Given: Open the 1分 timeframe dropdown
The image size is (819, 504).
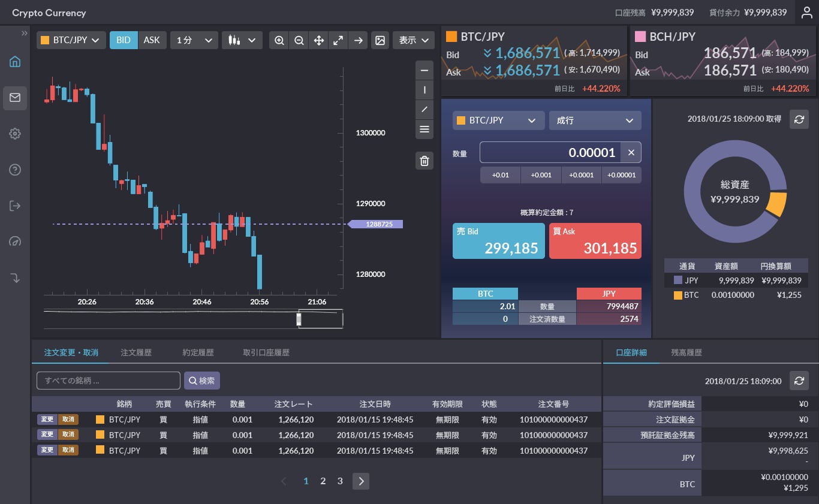Looking at the screenshot, I should tap(194, 40).
